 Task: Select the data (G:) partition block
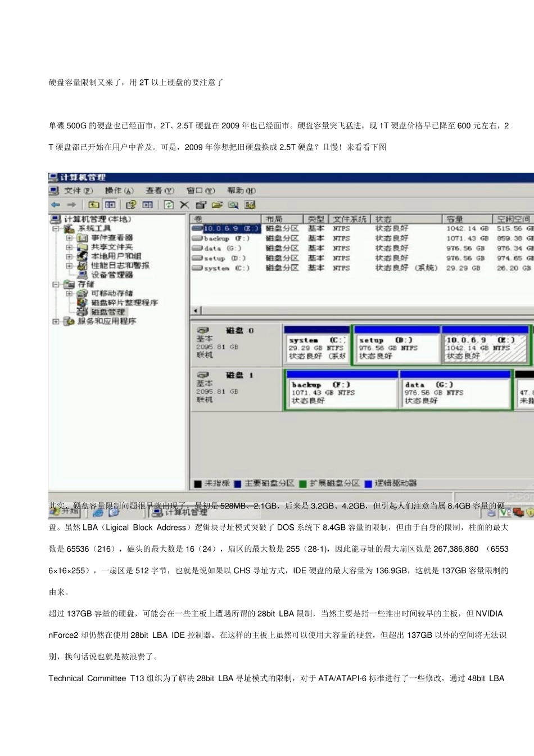coord(455,389)
